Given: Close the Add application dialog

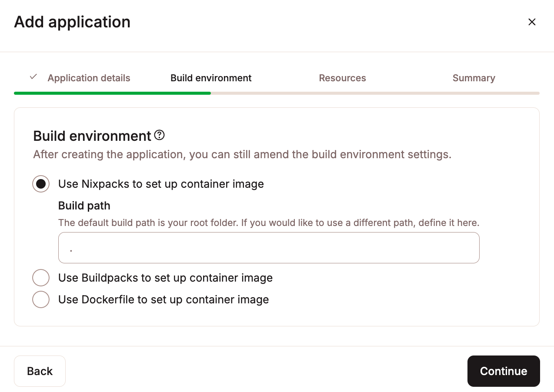Looking at the screenshot, I should 532,22.
